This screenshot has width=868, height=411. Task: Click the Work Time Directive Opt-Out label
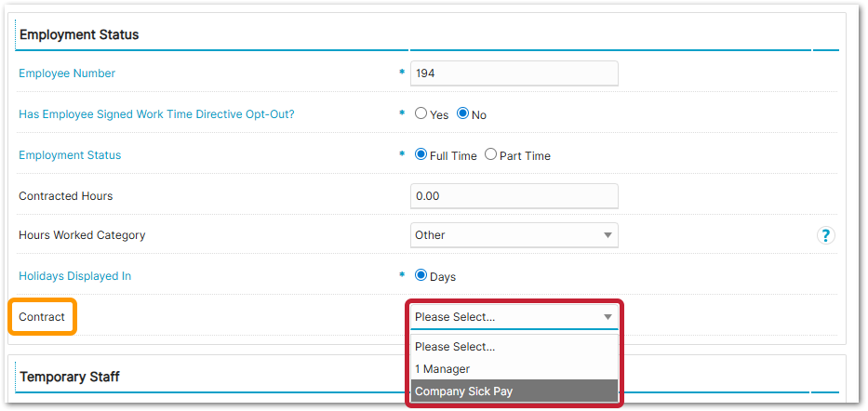[x=163, y=114]
